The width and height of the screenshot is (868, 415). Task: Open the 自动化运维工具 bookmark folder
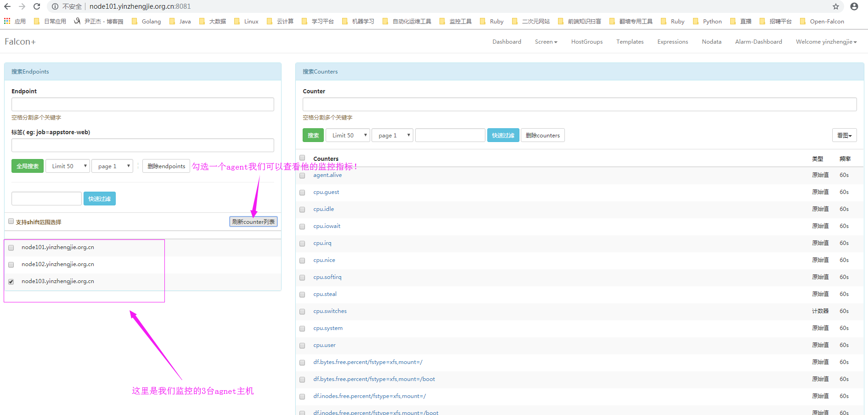[407, 21]
